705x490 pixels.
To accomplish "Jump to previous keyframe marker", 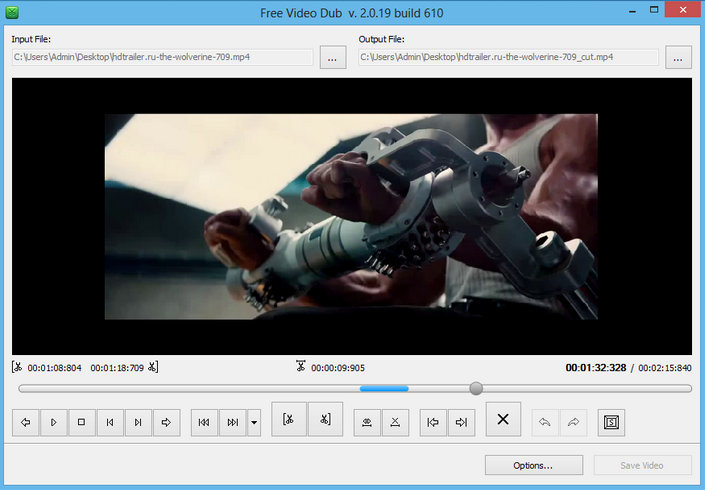I will tap(204, 422).
